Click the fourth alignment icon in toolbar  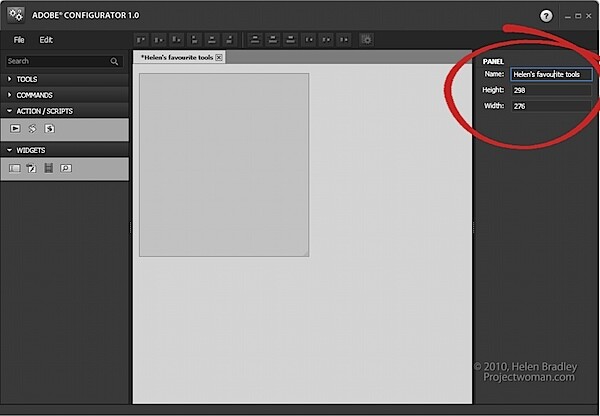click(194, 39)
